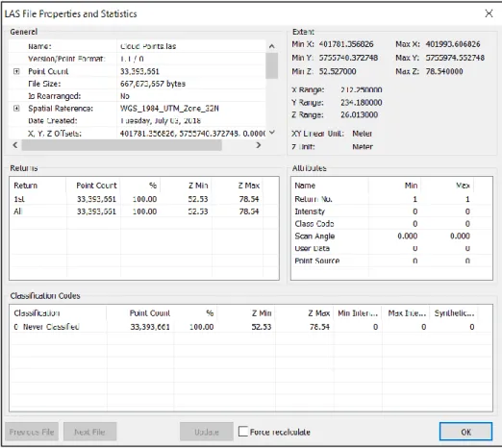The image size is (502, 448).
Task: Go to the Previous File
Action: pos(32,432)
